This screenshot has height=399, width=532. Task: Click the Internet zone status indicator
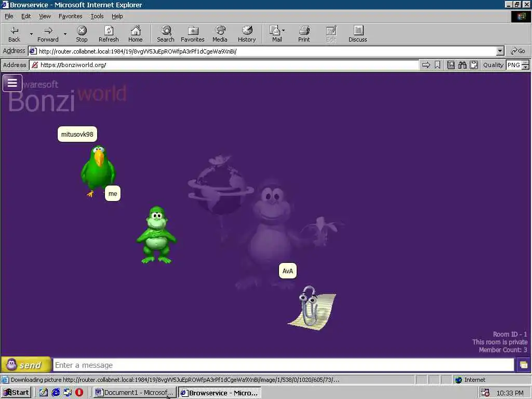470,380
